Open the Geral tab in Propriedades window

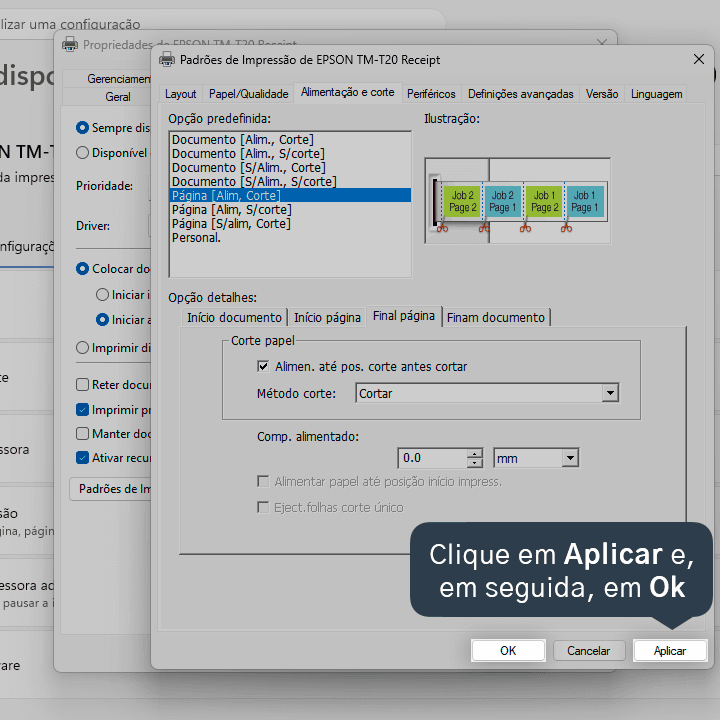click(107, 97)
